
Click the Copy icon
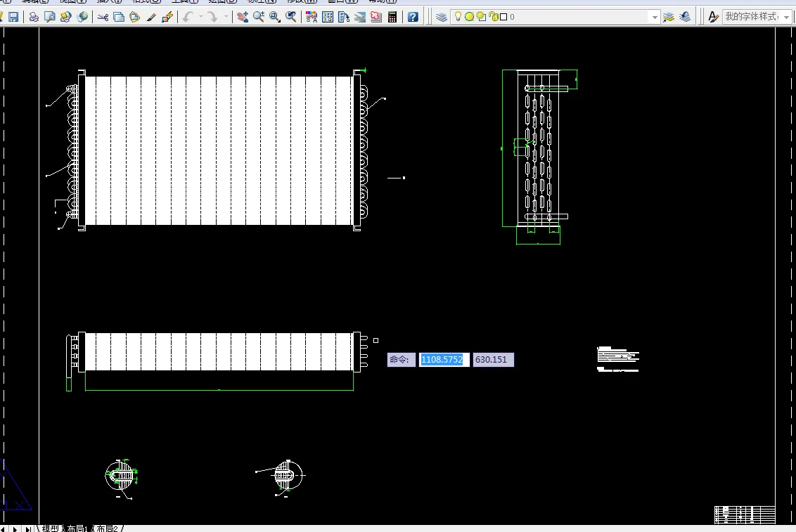[x=119, y=17]
